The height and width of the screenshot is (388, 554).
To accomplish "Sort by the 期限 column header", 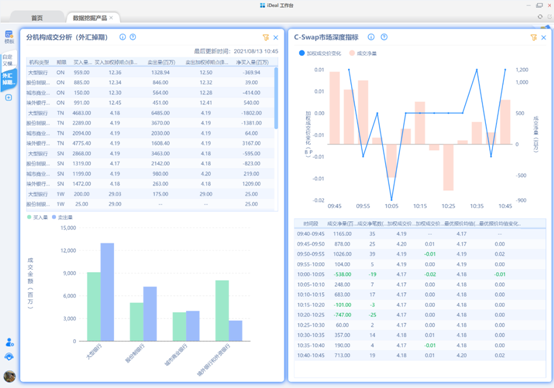I will point(61,62).
